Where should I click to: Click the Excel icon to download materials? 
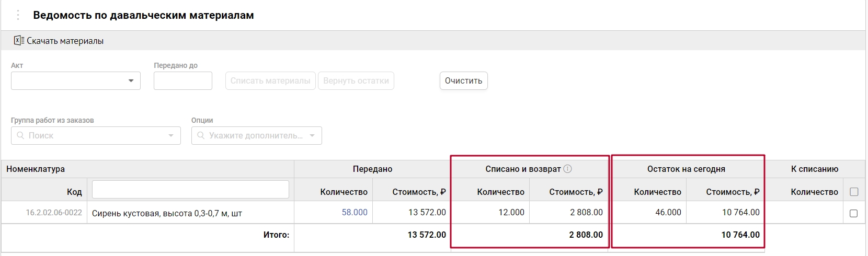pyautogui.click(x=19, y=41)
